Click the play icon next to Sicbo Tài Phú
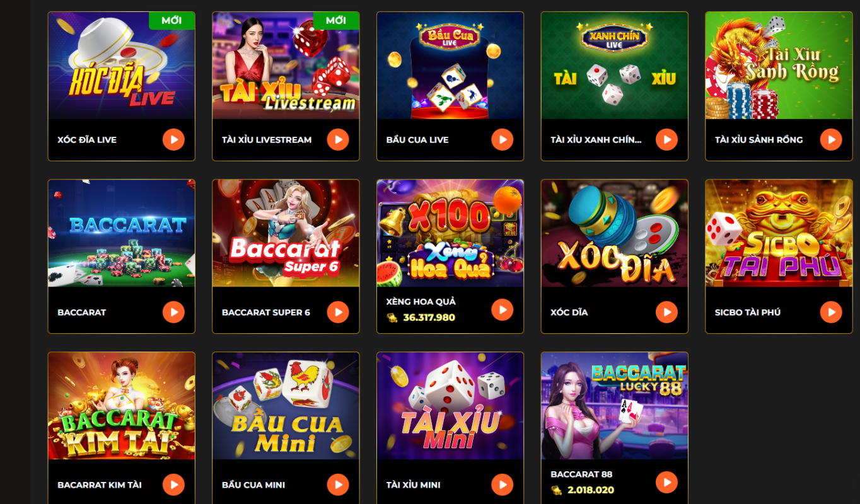860x504 pixels. click(831, 312)
